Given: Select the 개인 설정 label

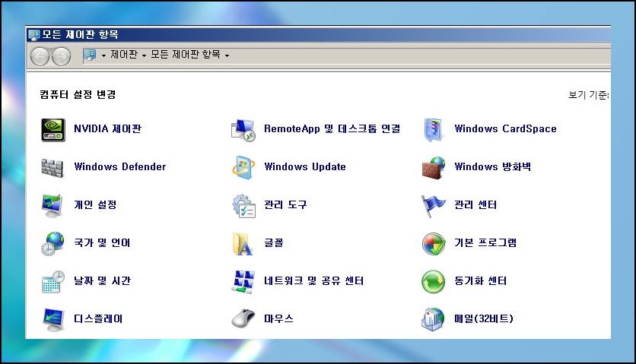Looking at the screenshot, I should pos(95,204).
